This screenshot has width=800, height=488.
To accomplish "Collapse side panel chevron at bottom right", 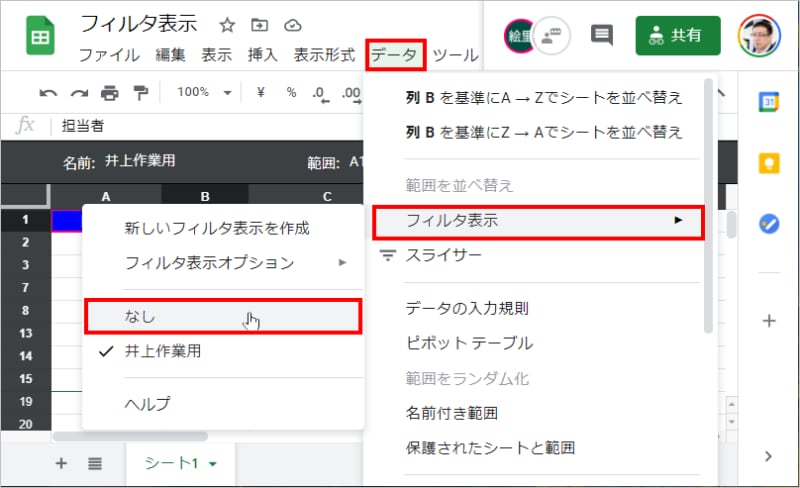I will (768, 456).
